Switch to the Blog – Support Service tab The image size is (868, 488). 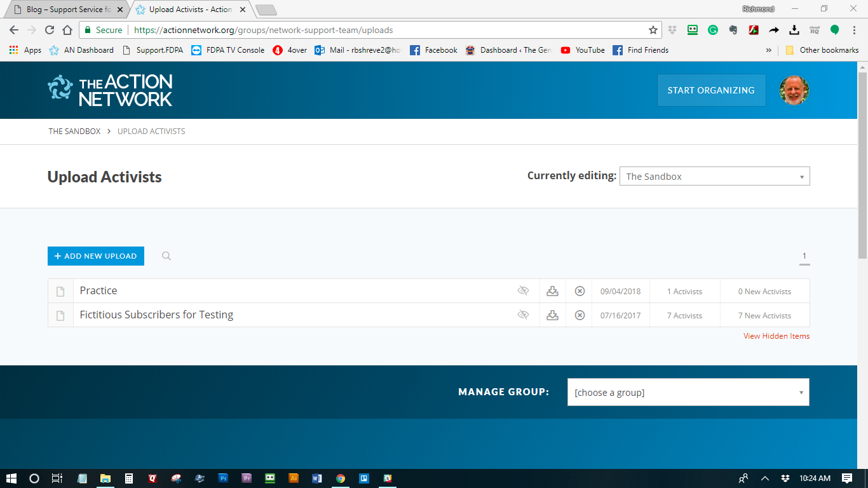(67, 10)
